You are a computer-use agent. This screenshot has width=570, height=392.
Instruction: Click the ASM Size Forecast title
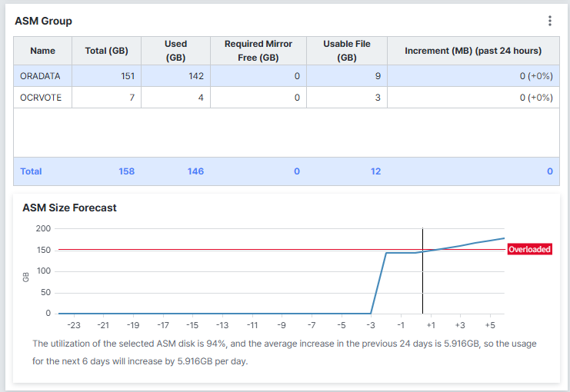[69, 208]
